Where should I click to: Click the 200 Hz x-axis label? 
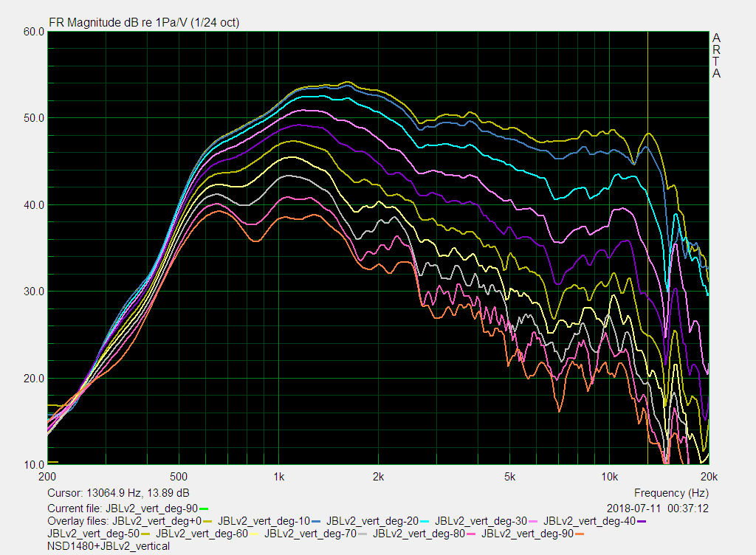point(47,477)
